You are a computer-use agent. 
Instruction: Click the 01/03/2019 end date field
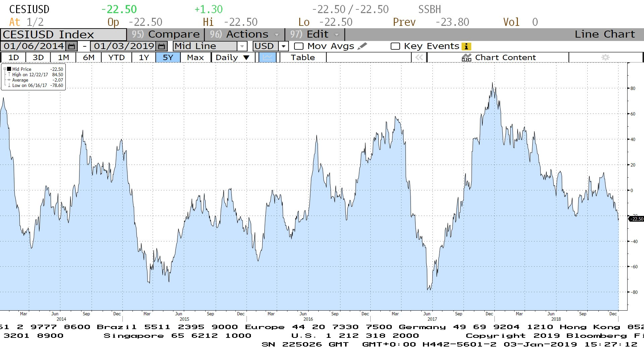tap(124, 46)
